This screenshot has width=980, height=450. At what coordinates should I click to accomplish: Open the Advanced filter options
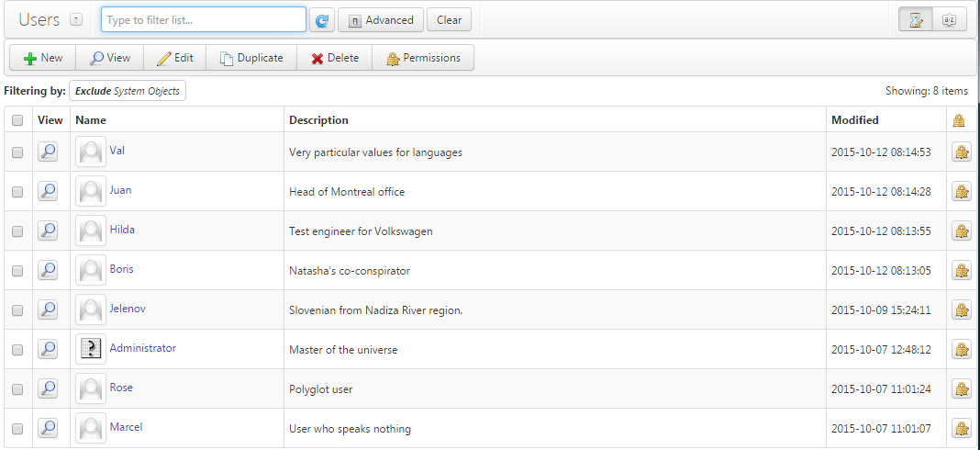[381, 20]
